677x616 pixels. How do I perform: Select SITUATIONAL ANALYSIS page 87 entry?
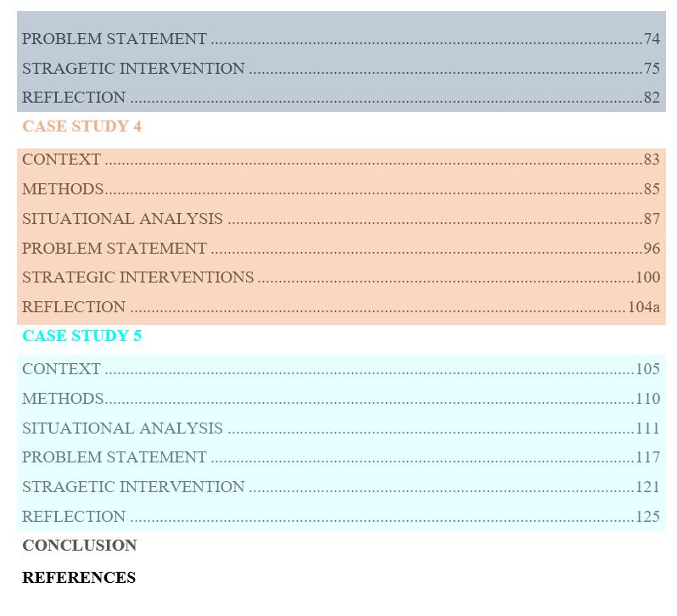pos(122,219)
